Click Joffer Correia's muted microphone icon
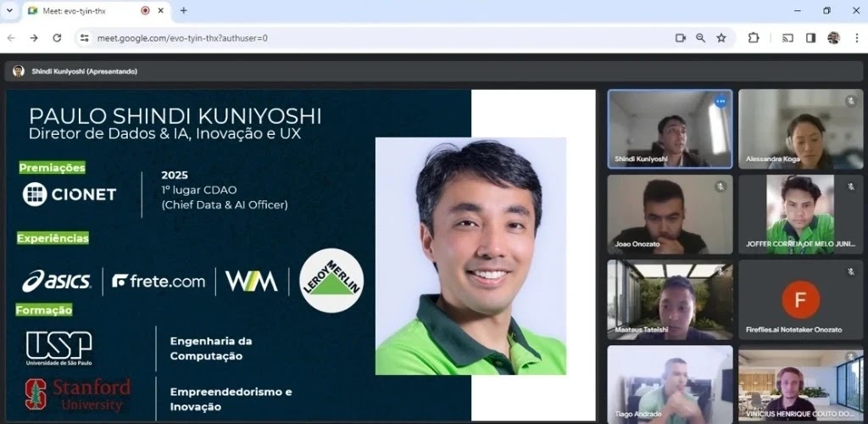 pos(851,187)
